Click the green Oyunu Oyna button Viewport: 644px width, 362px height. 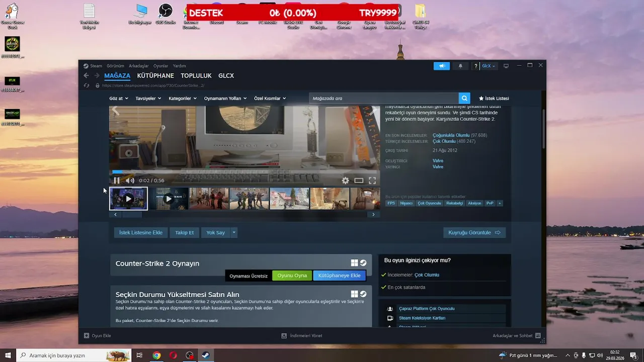[292, 276]
